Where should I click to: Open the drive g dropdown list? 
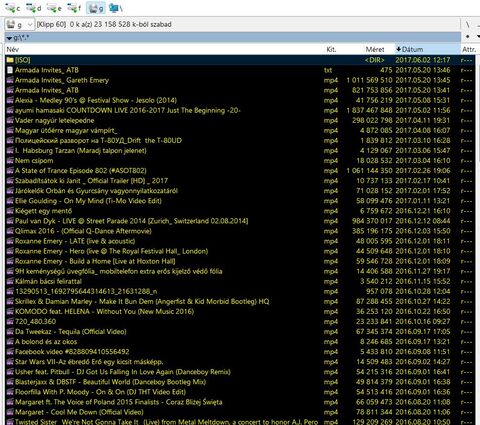(x=20, y=24)
